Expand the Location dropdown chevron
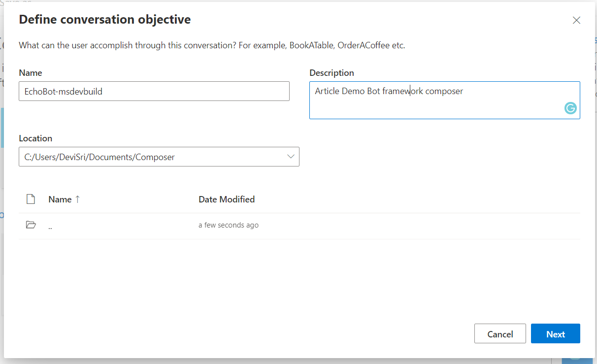This screenshot has width=597, height=364. (x=291, y=157)
